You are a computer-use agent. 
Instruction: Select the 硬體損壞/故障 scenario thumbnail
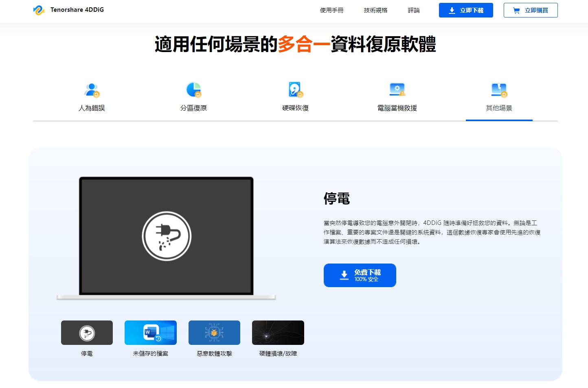coord(278,332)
